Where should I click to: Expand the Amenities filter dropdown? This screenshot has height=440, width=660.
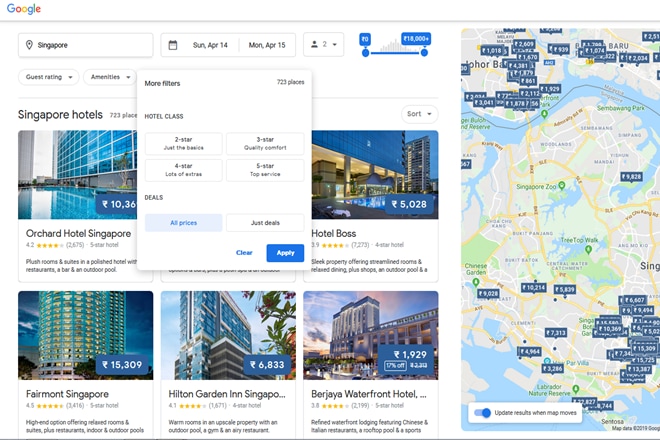[110, 77]
